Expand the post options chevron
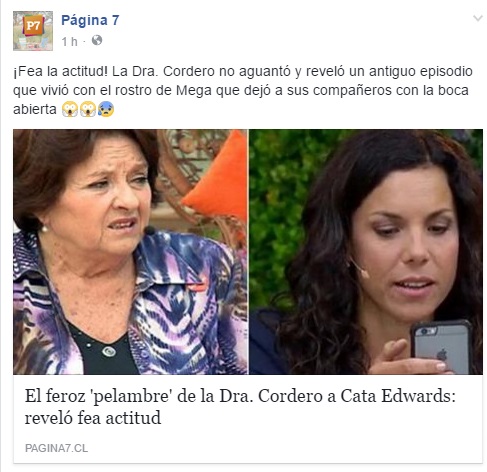 [x=478, y=18]
